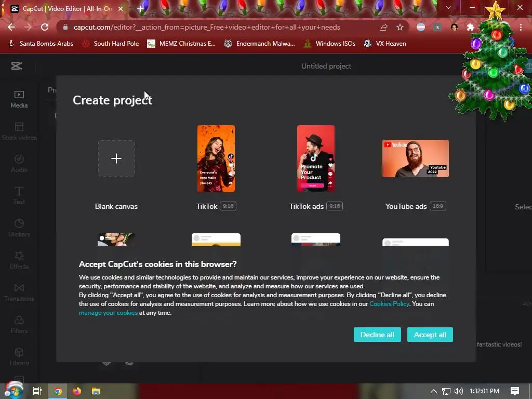Open the South Hard Pole bookmark
Screen dimensions: 532x399
point(111,44)
